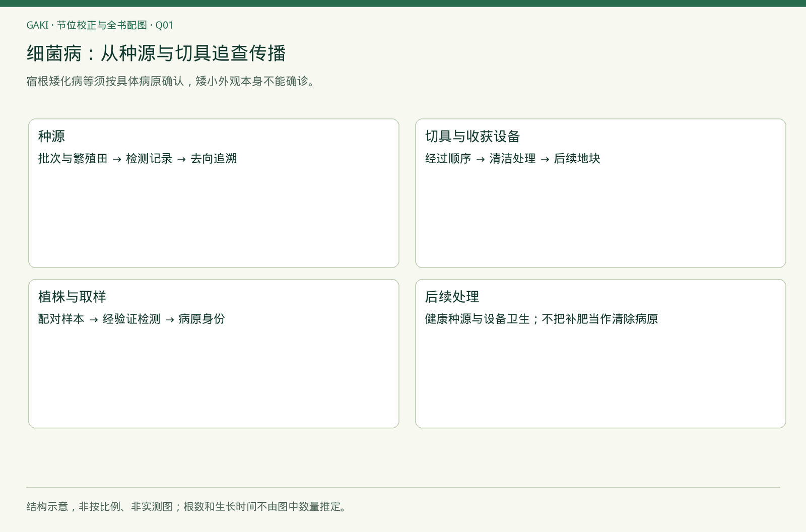Click the card heading '种源'

pos(51,136)
